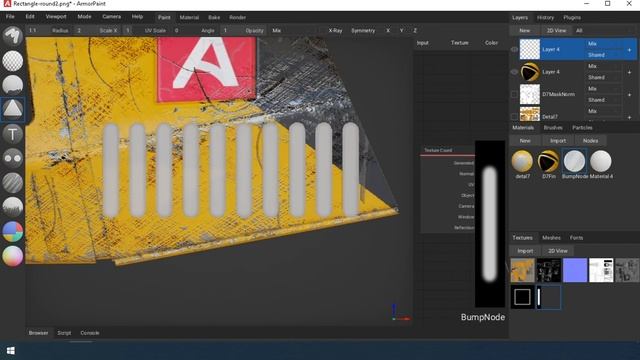Screen dimensions: 640x360
Task: Toggle symmetry X axis
Action: (x=388, y=31)
